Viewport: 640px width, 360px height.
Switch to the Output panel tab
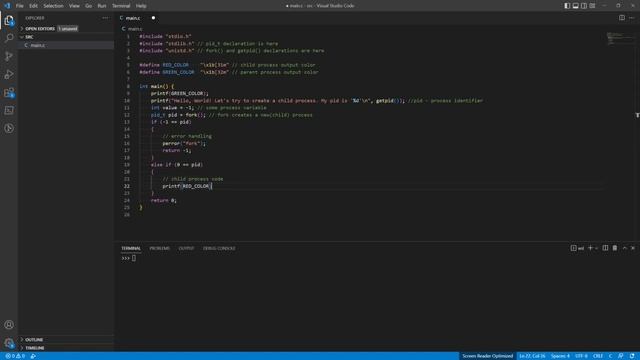(186, 248)
